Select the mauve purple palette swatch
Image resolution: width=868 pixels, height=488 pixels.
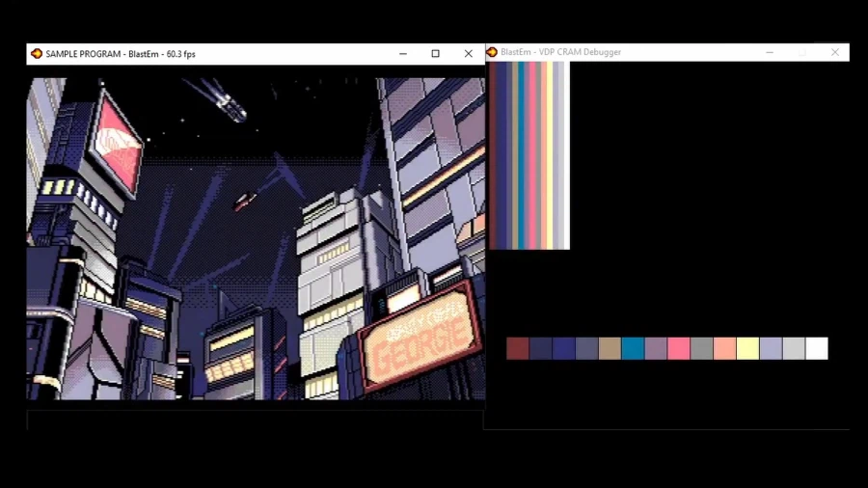click(656, 348)
